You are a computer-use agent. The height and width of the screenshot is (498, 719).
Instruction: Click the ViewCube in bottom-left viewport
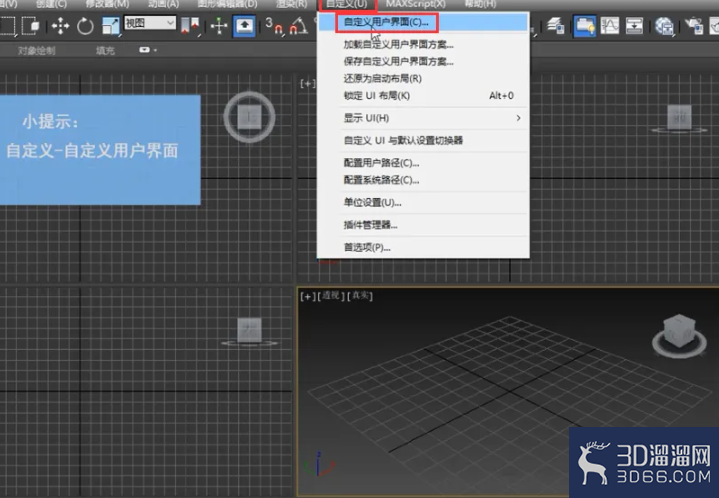(x=249, y=331)
